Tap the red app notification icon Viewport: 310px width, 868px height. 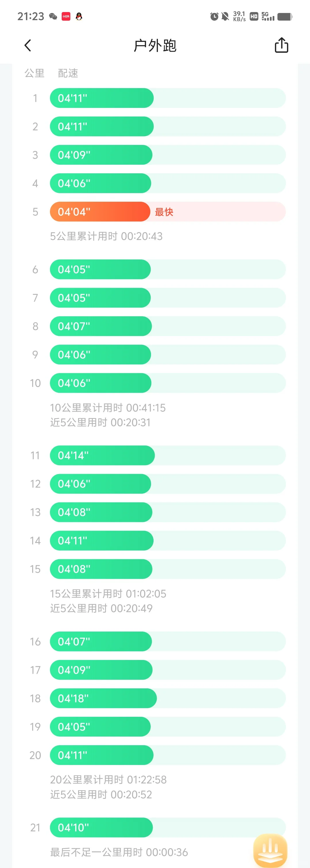point(66,16)
